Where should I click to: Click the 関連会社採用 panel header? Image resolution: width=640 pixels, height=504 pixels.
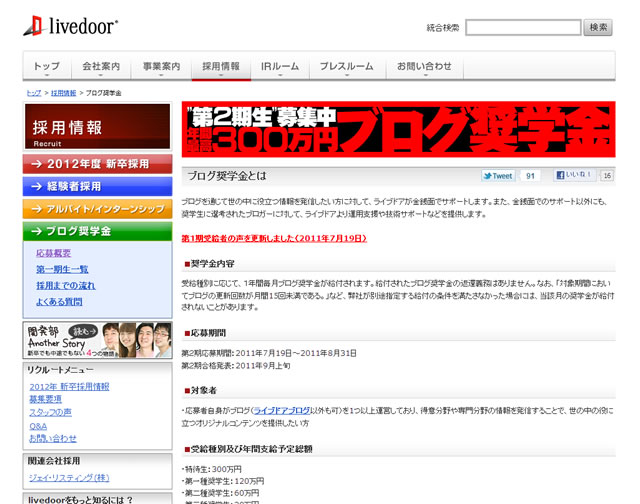(x=54, y=461)
